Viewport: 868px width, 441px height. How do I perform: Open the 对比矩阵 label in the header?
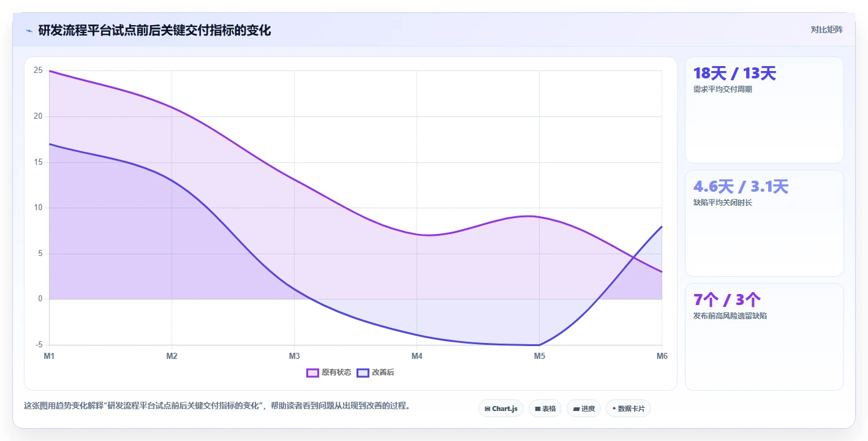(826, 29)
